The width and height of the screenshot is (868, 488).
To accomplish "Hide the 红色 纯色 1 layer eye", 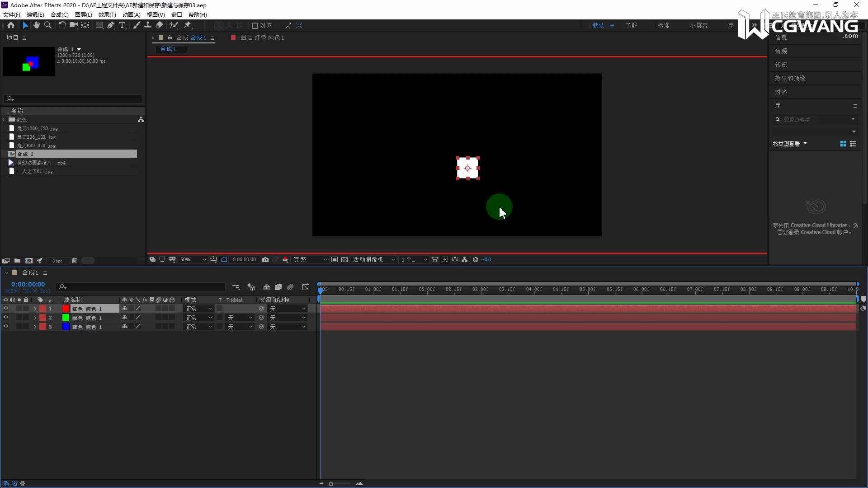I will coord(6,309).
